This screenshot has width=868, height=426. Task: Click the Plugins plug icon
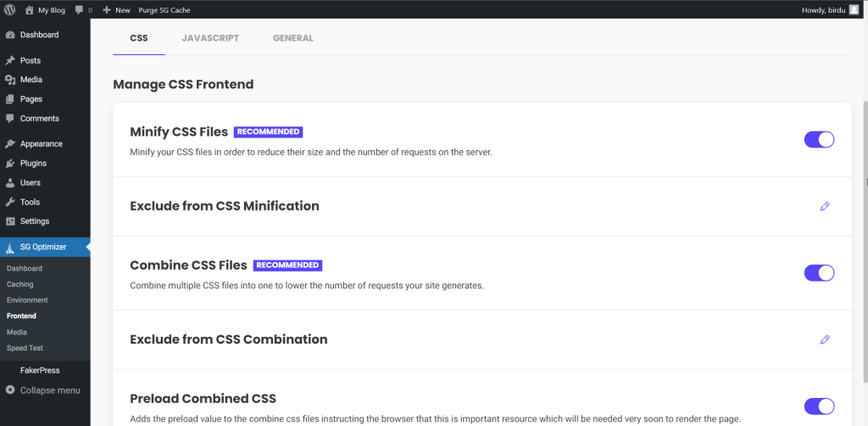10,164
